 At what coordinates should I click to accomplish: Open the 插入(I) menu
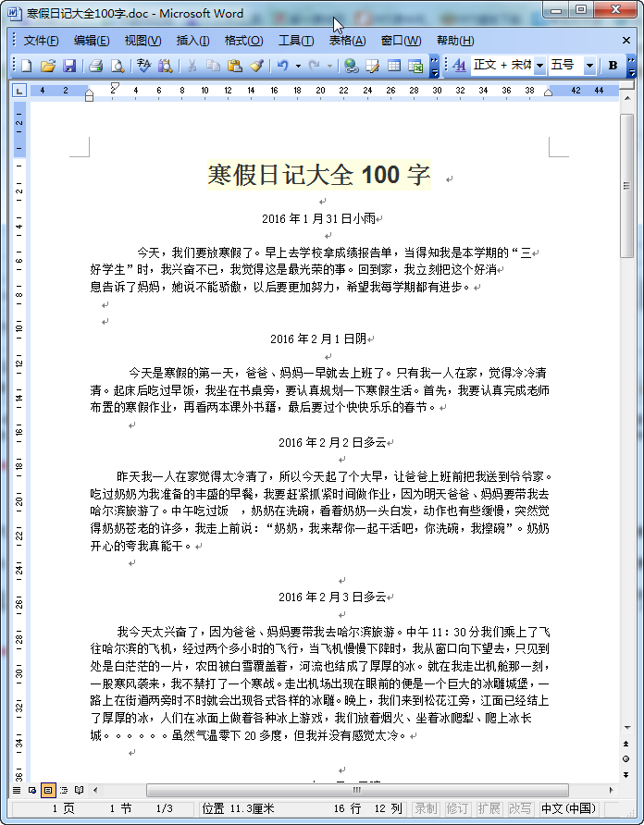coord(192,41)
